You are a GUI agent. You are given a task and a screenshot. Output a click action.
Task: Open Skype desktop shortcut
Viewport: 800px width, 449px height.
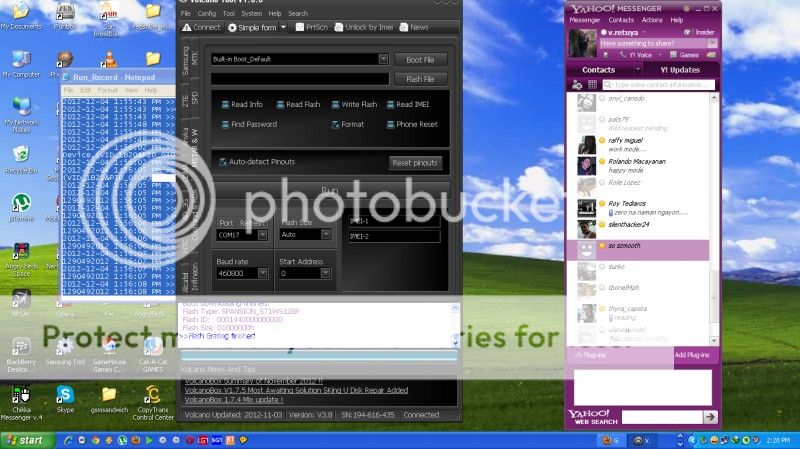(65, 395)
